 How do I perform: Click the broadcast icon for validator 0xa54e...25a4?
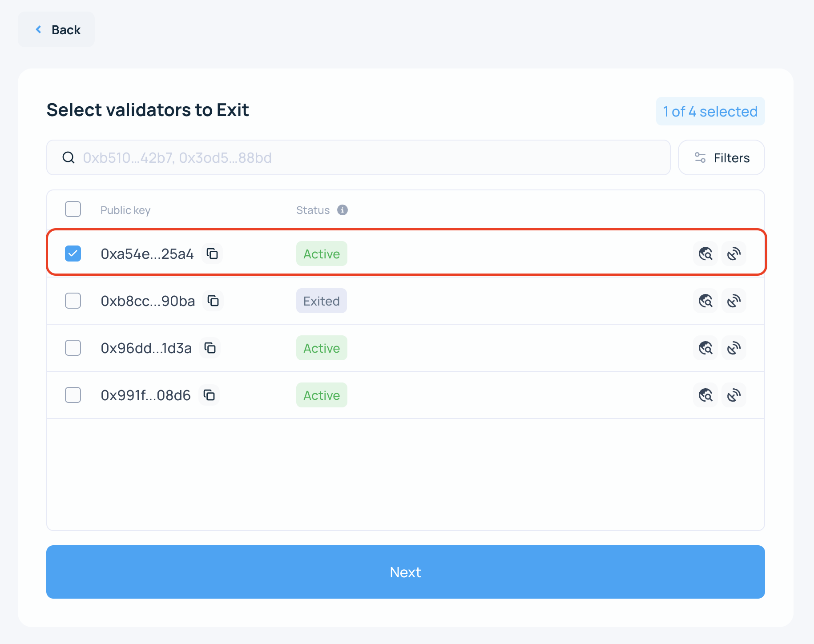734,254
